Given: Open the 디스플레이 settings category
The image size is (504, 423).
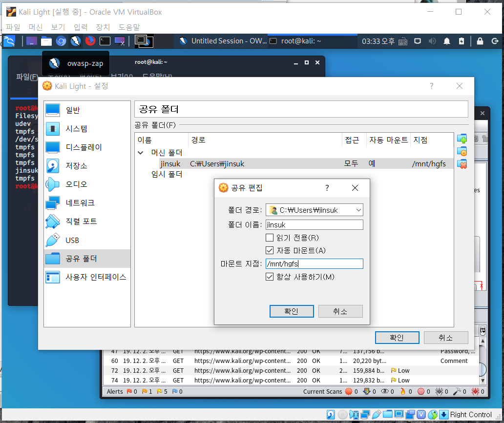Looking at the screenshot, I should tap(87, 147).
